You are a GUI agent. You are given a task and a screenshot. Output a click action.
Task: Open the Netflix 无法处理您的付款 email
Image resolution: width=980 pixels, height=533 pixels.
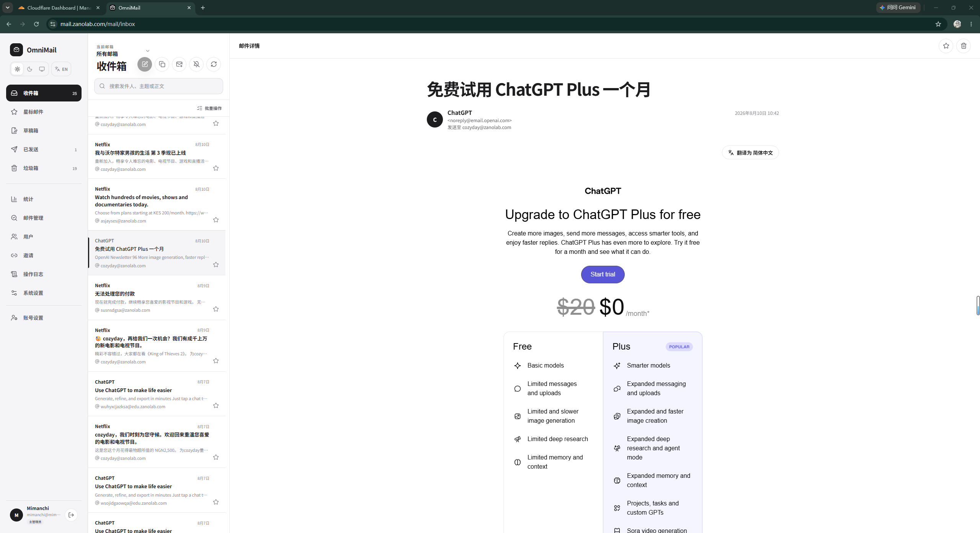(x=157, y=298)
